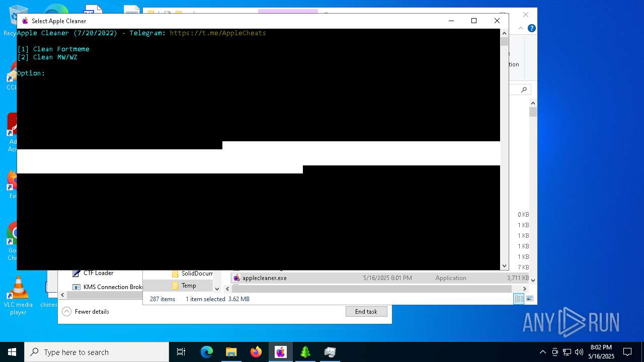The height and width of the screenshot is (362, 644).
Task: Click the Telegram AppleCheats link text
Action: (x=218, y=33)
